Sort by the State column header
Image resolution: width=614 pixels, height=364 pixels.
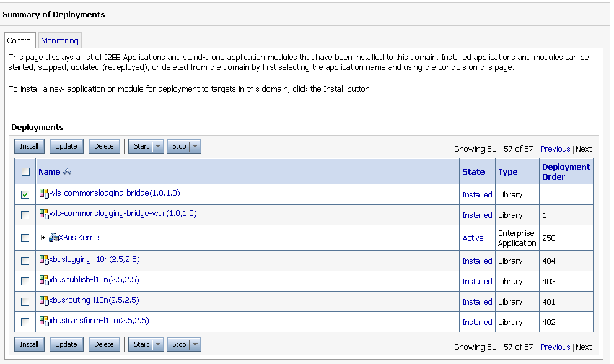pos(473,172)
